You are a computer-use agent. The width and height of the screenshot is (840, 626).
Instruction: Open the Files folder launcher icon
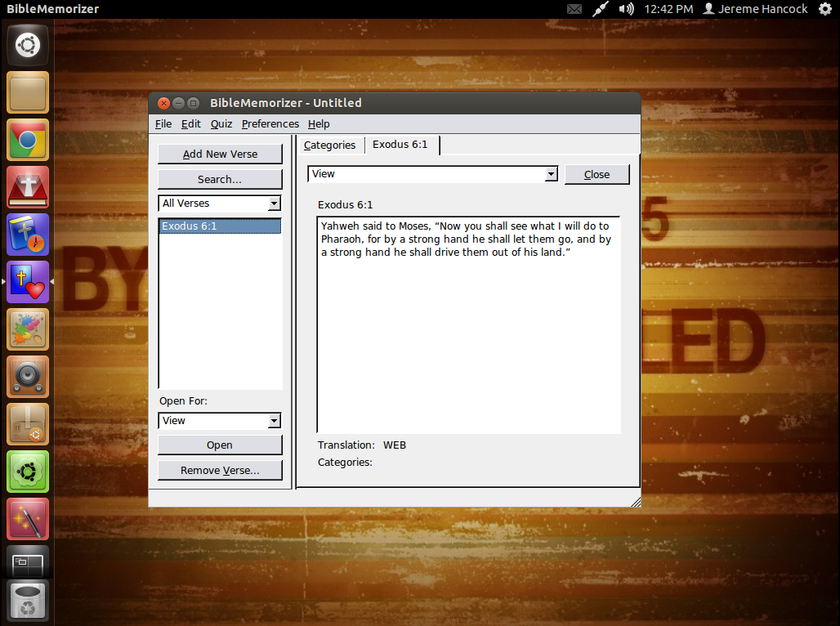[28, 92]
